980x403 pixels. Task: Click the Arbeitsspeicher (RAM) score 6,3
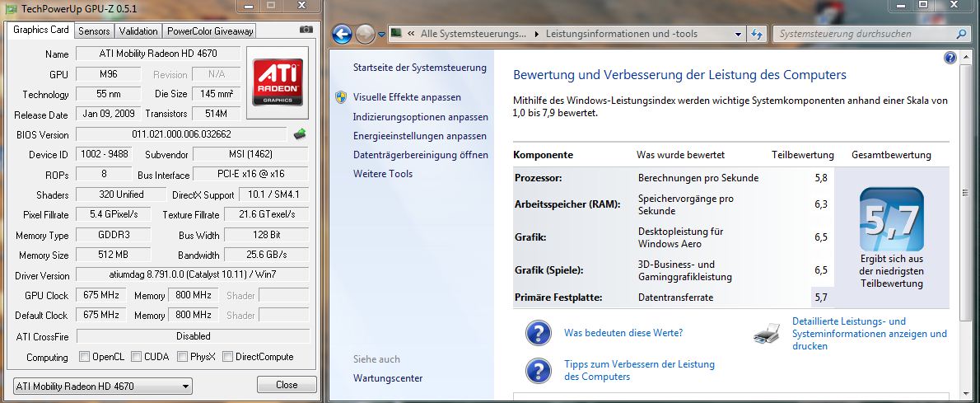coord(820,204)
